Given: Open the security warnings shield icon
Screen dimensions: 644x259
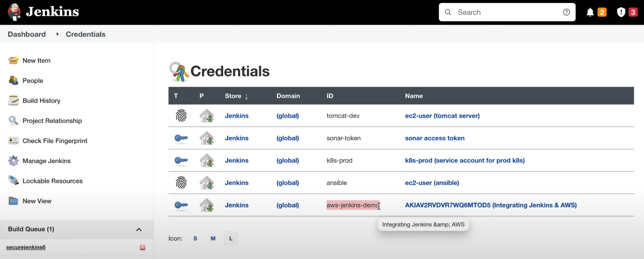Looking at the screenshot, I should point(621,13).
